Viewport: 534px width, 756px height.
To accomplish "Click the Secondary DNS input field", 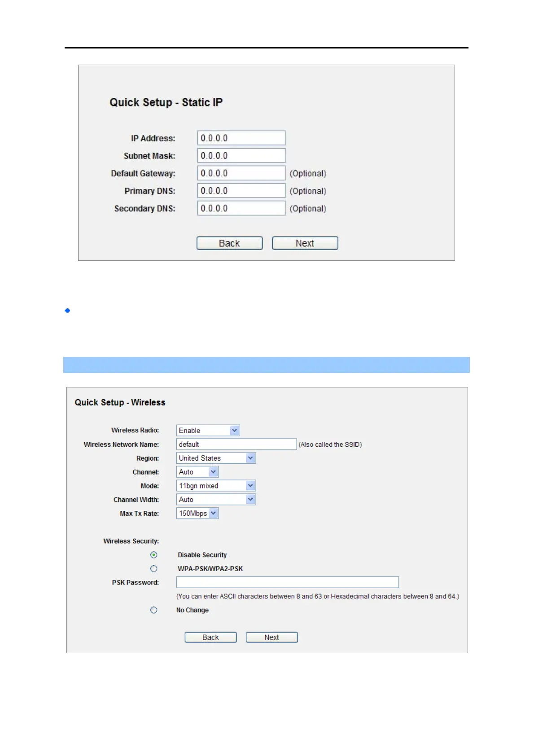I will [241, 208].
